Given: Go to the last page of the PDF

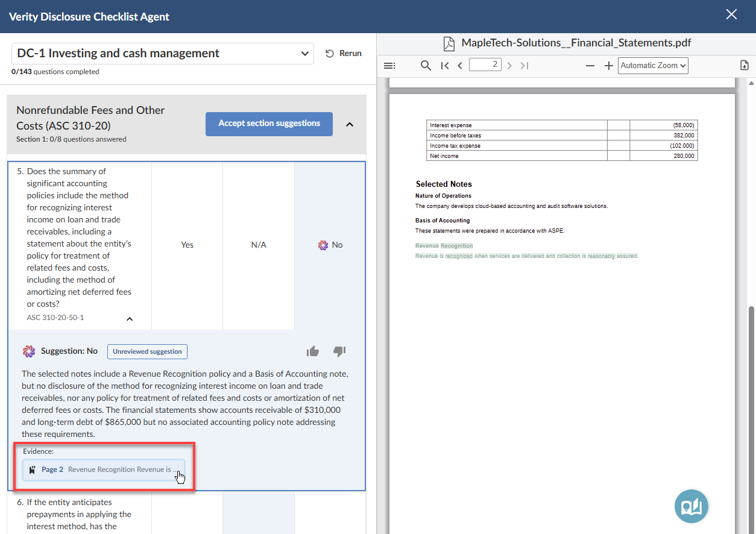Looking at the screenshot, I should coord(524,66).
